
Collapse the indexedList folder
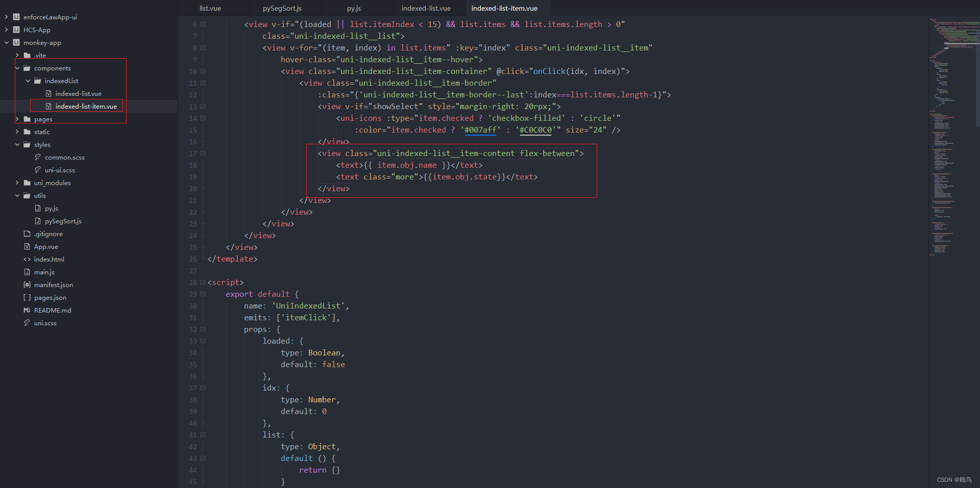(x=28, y=81)
